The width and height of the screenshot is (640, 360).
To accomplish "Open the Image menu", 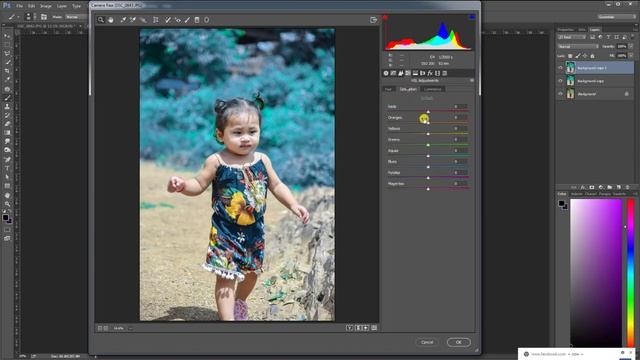I will (x=46, y=6).
